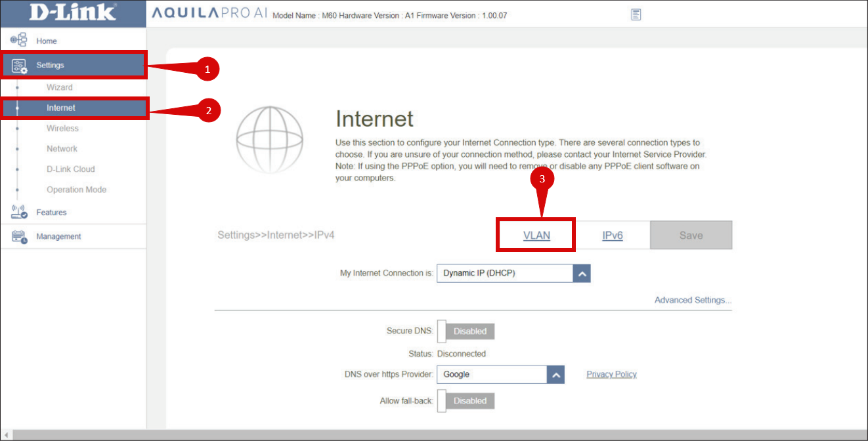Click the D-Link logo

[72, 12]
